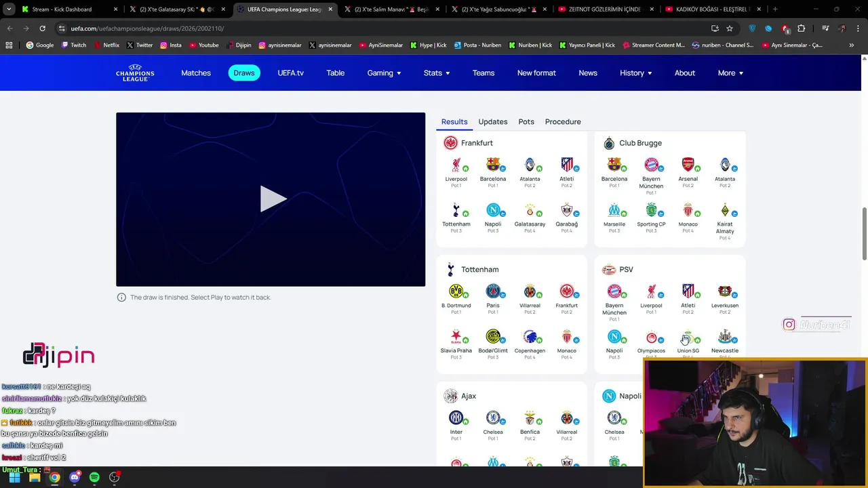
Task: Open Windows Start menu
Action: coord(14,477)
